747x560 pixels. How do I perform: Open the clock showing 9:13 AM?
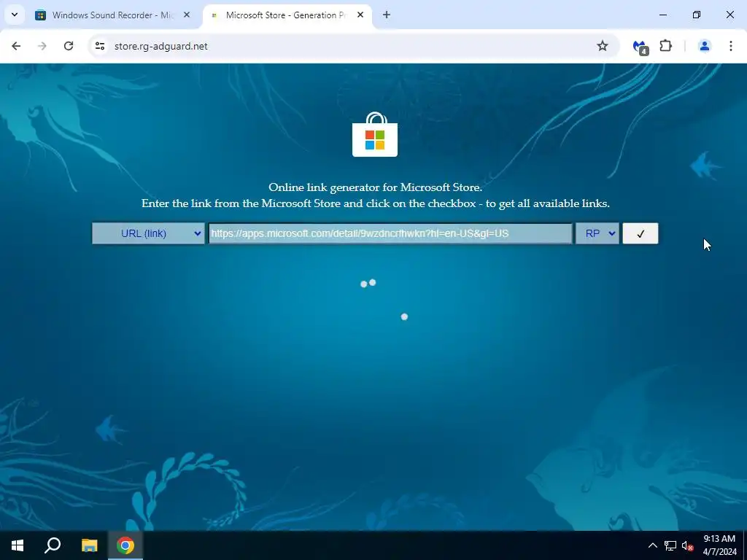pos(719,545)
